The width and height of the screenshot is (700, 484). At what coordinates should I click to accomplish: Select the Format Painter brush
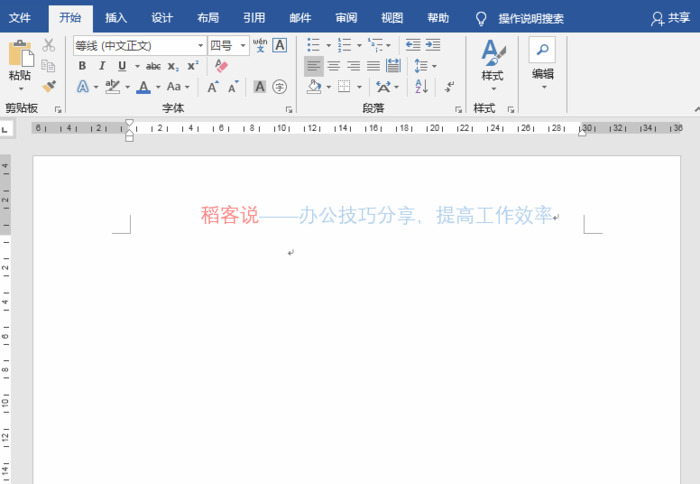49,86
